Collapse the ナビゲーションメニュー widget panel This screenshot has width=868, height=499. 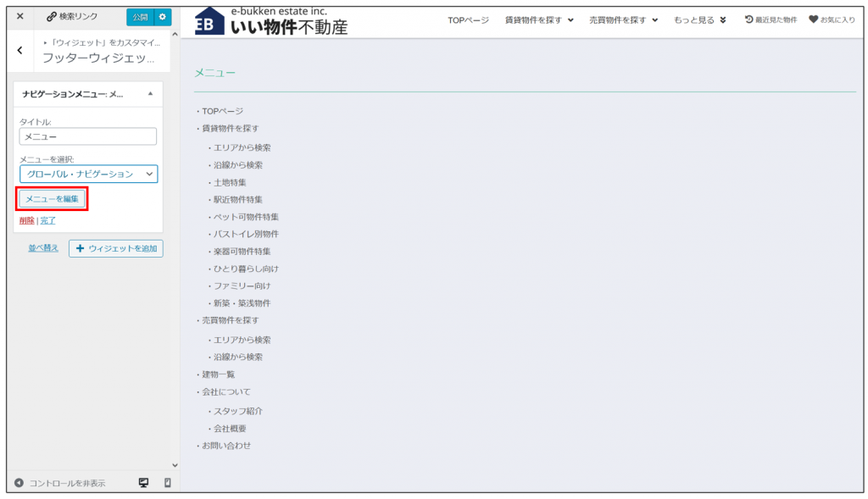(x=150, y=94)
